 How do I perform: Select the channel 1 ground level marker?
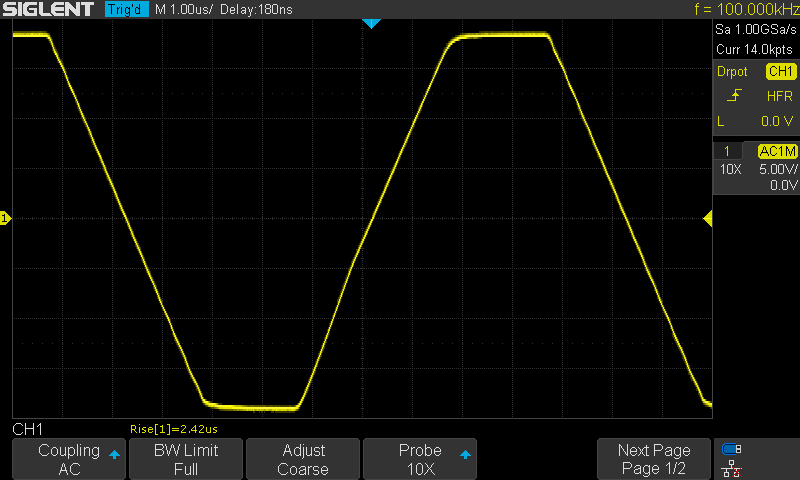5,218
